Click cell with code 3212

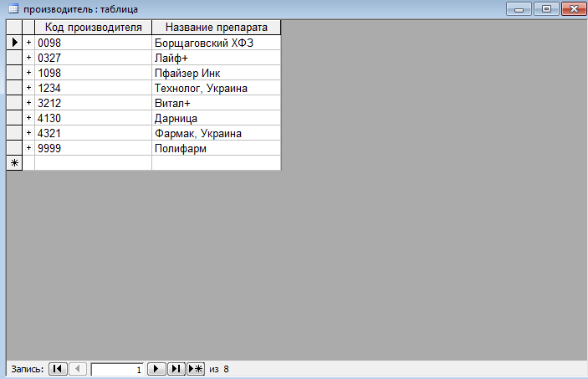pyautogui.click(x=94, y=102)
